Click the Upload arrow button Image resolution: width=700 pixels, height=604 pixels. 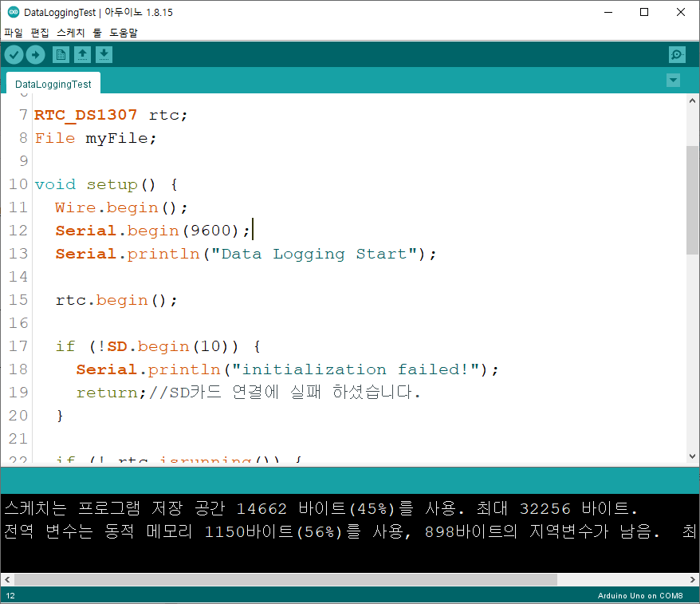[35, 55]
